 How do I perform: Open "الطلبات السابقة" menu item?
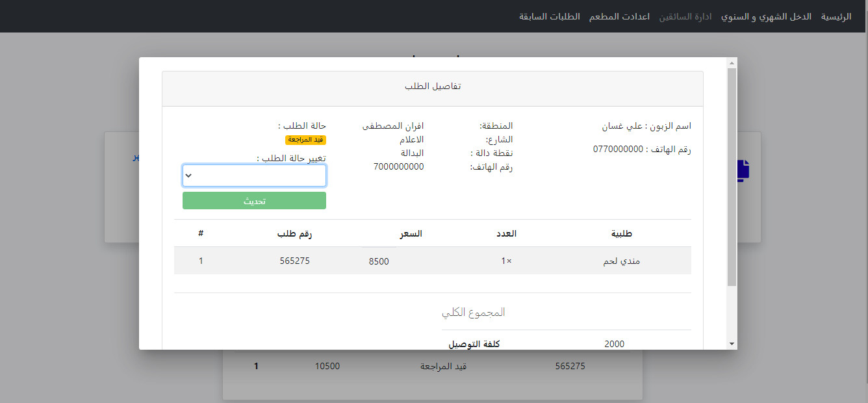pos(549,16)
